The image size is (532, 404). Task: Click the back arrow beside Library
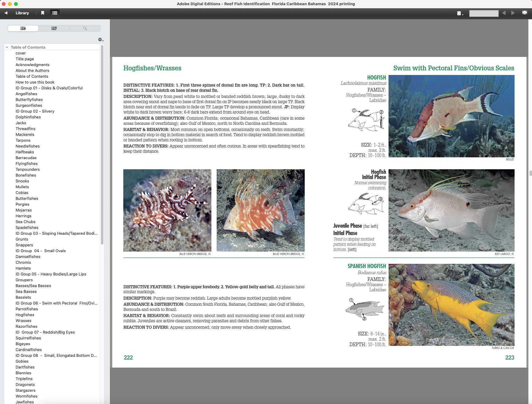[6, 13]
